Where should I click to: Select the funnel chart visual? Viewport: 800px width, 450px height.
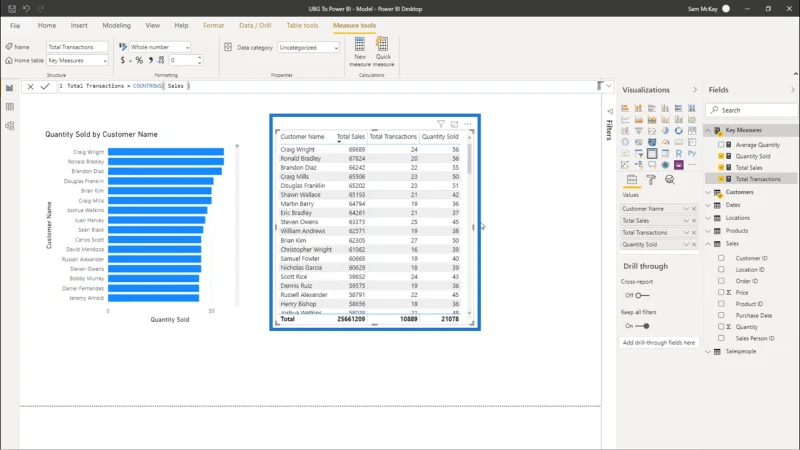(x=638, y=131)
